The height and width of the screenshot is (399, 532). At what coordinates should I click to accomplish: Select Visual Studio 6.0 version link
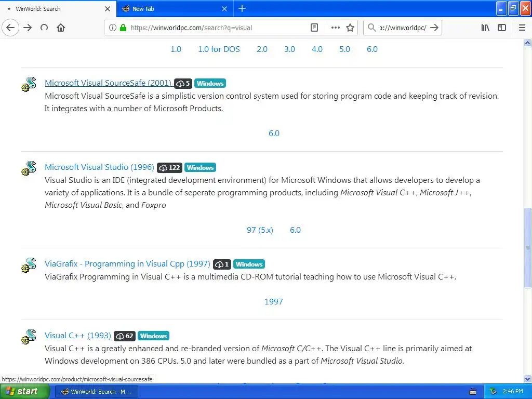(x=295, y=230)
